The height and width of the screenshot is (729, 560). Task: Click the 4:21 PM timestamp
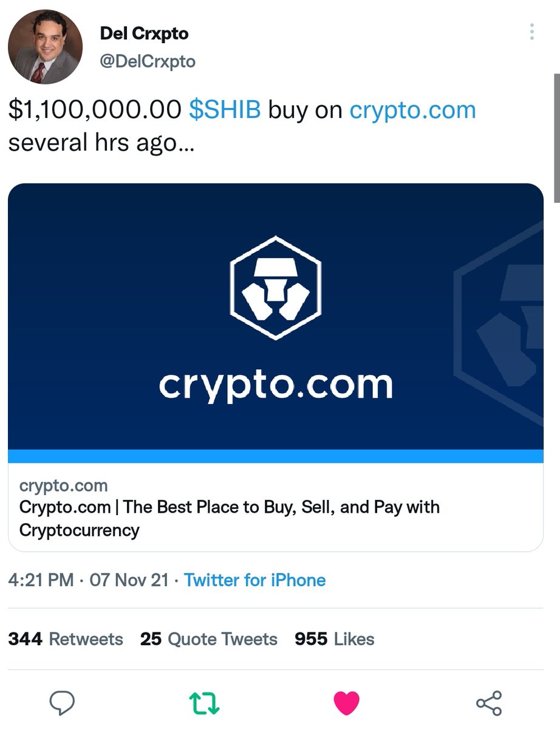point(41,580)
